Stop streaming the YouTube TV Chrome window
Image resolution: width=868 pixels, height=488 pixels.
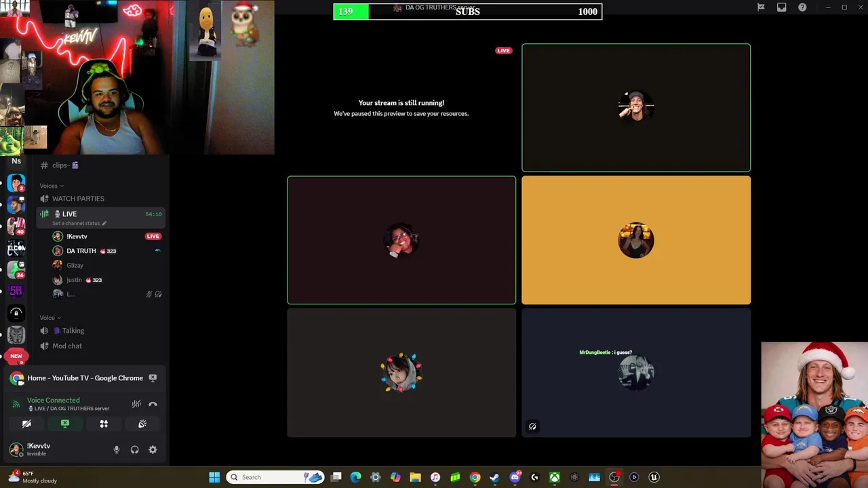tap(153, 378)
